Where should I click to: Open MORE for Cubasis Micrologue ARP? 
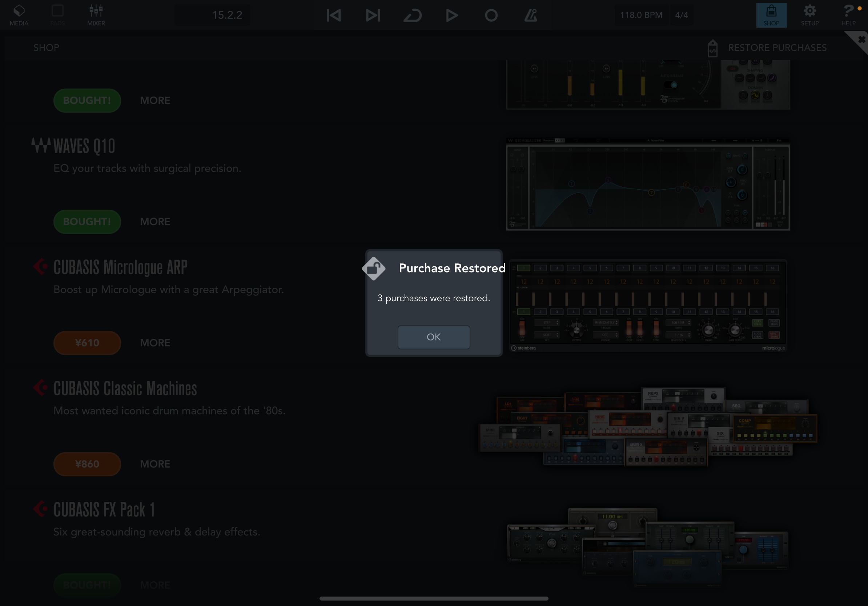pos(155,343)
